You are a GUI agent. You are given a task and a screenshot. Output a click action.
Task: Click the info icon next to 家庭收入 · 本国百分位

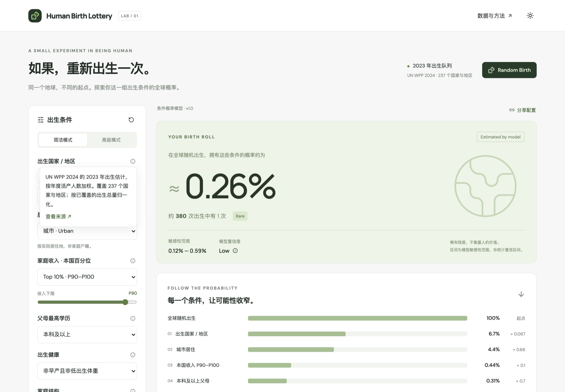pos(133,261)
